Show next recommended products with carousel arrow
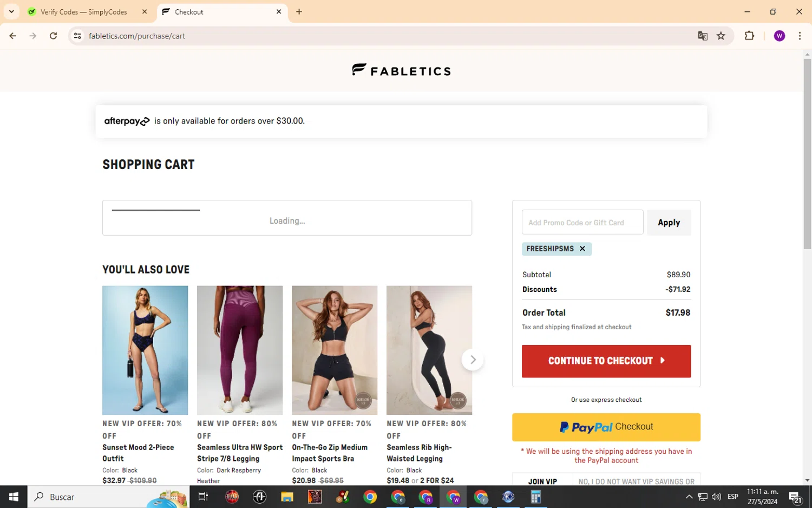Viewport: 812px width, 508px height. [x=473, y=360]
